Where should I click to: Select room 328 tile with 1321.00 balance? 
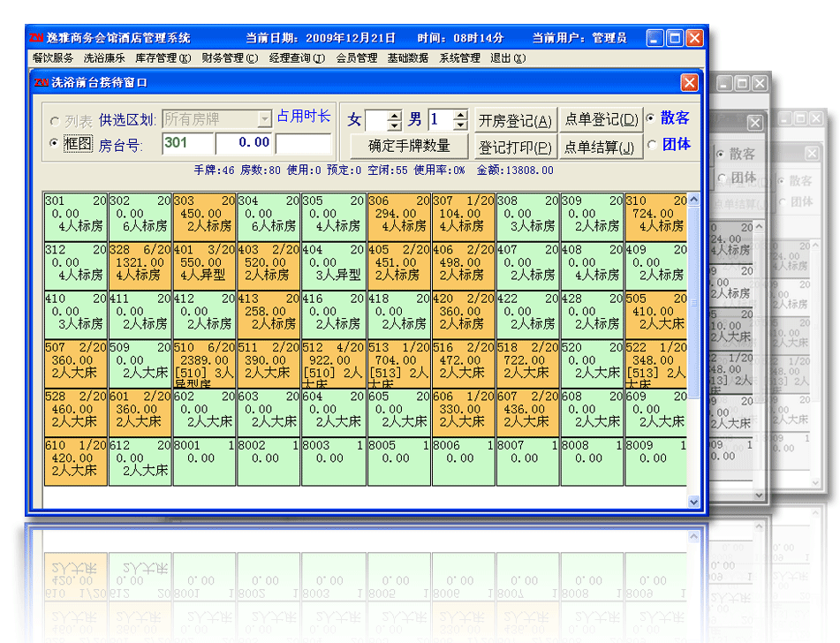[140, 262]
